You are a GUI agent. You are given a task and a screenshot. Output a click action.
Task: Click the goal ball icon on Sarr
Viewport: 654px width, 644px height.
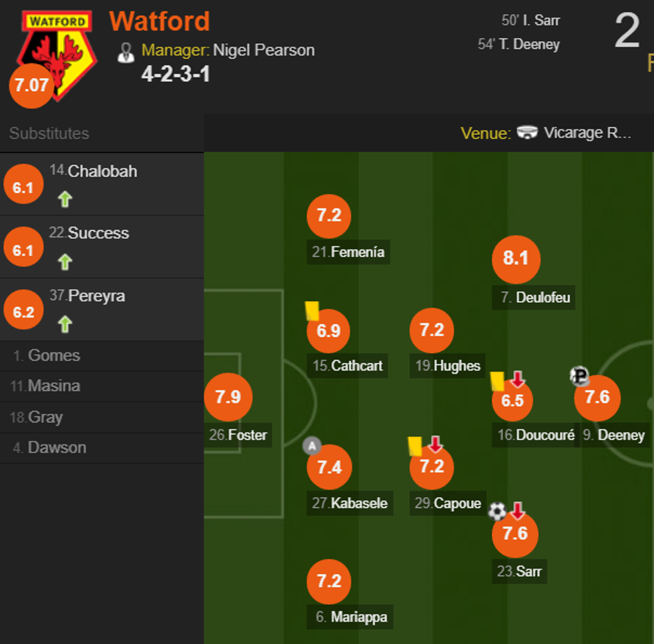click(x=497, y=511)
